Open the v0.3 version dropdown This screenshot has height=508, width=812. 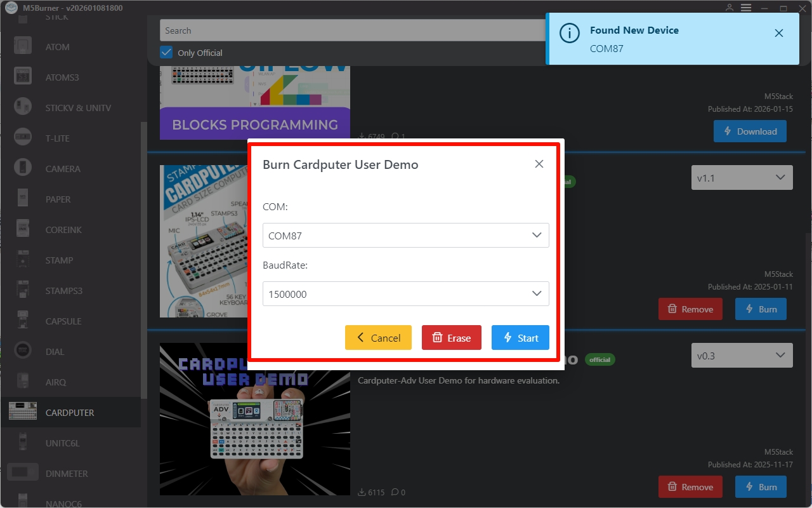(x=742, y=356)
